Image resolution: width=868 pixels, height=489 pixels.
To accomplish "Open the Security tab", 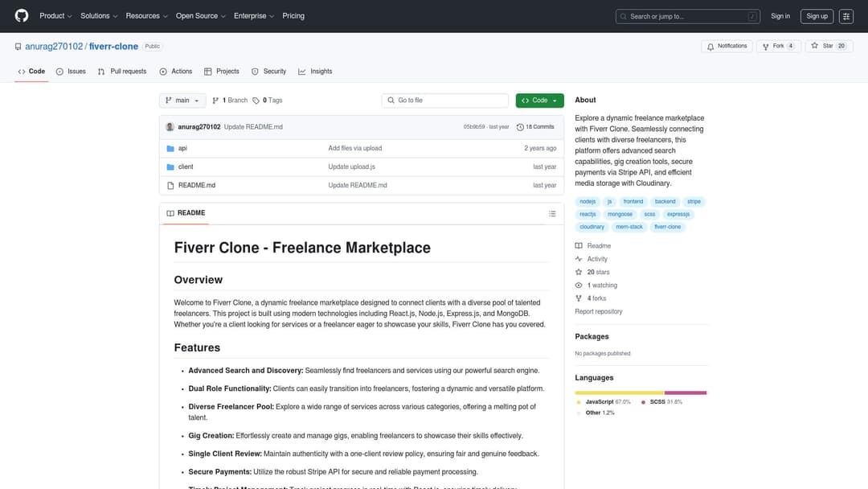I will [269, 72].
